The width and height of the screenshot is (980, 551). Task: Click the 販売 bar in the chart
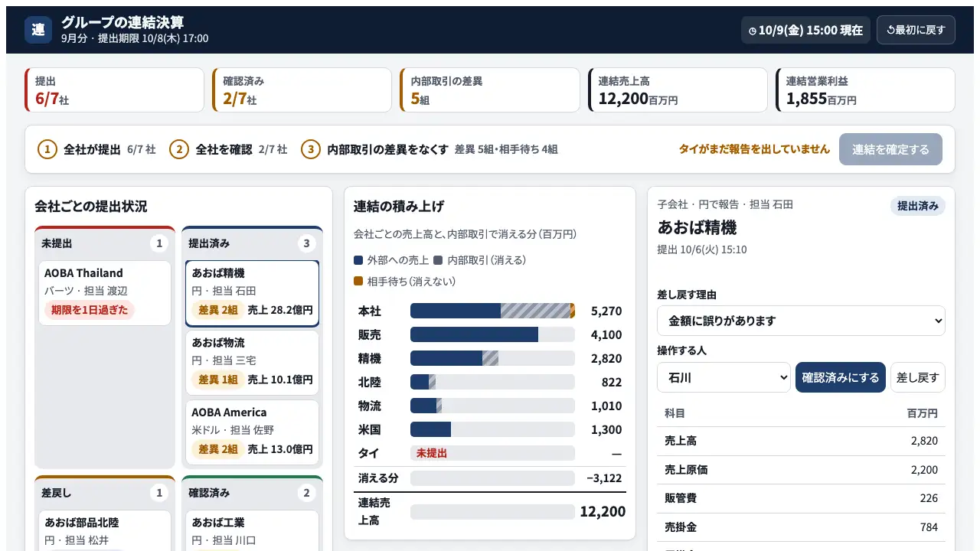(x=492, y=334)
